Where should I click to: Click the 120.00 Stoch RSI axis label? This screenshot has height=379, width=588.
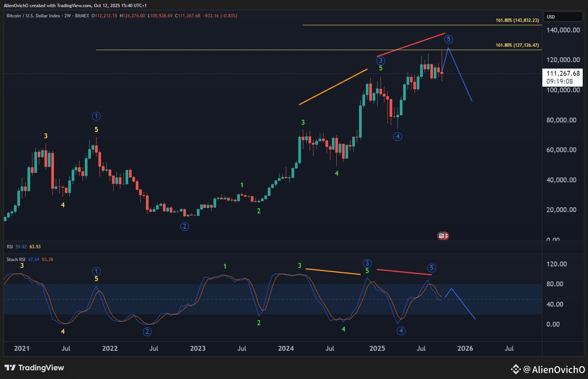coord(557,264)
